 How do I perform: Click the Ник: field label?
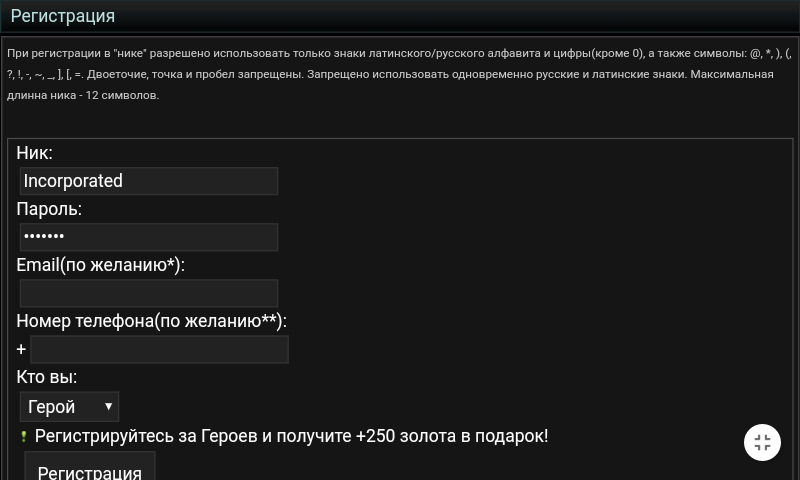coord(34,153)
